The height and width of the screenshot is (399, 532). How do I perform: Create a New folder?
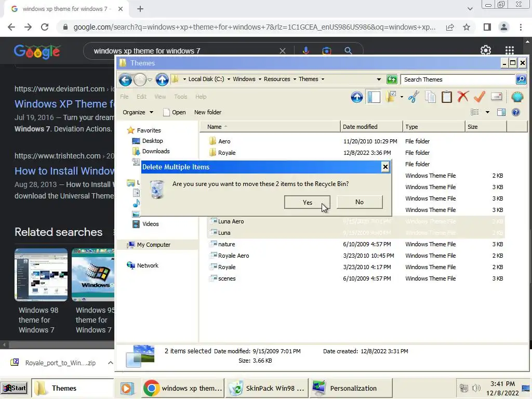pyautogui.click(x=208, y=112)
